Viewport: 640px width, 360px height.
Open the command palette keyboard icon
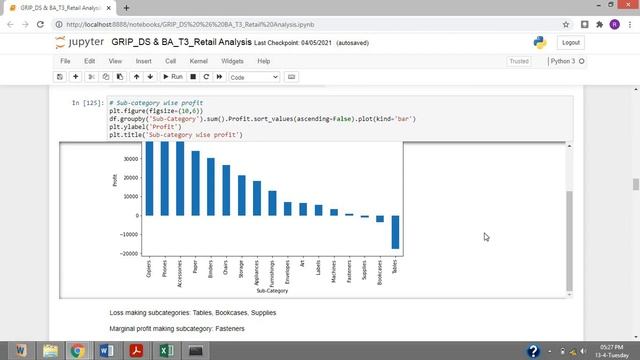pos(291,77)
